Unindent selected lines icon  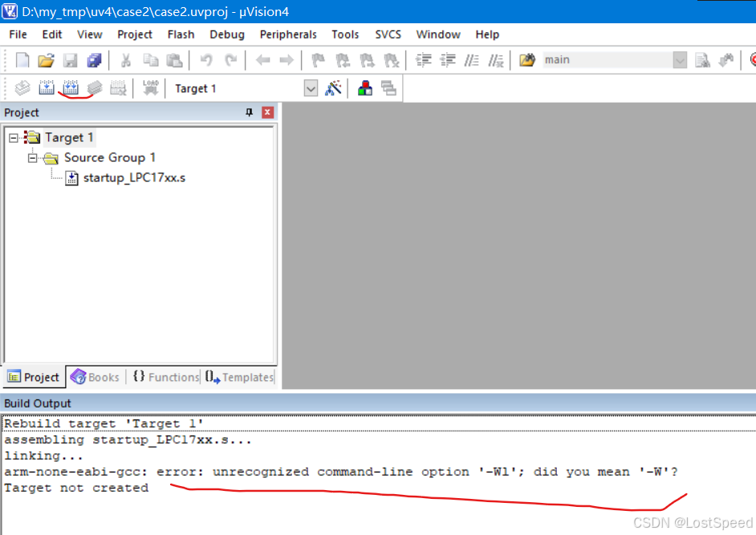point(448,60)
